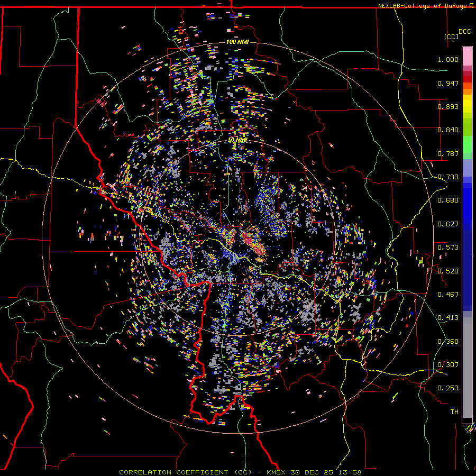Click the 0.253 legend value
Viewport: 476px width, 476px height.
pos(448,388)
